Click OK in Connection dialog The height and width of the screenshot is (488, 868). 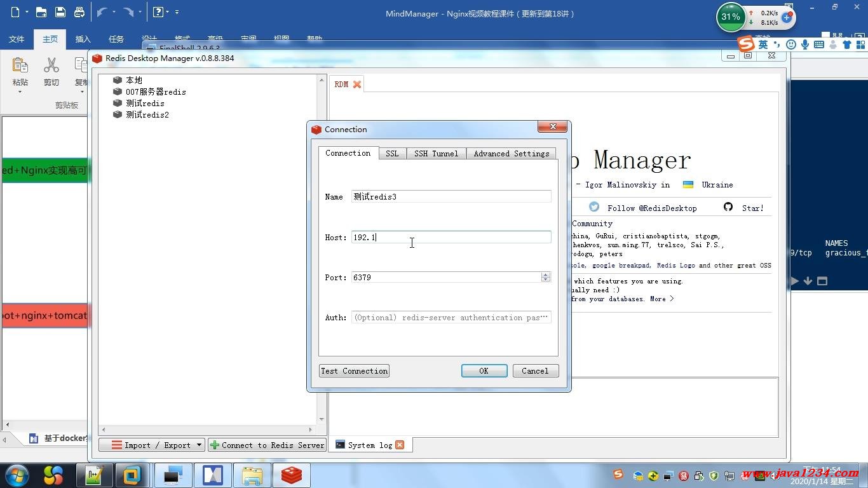click(484, 371)
